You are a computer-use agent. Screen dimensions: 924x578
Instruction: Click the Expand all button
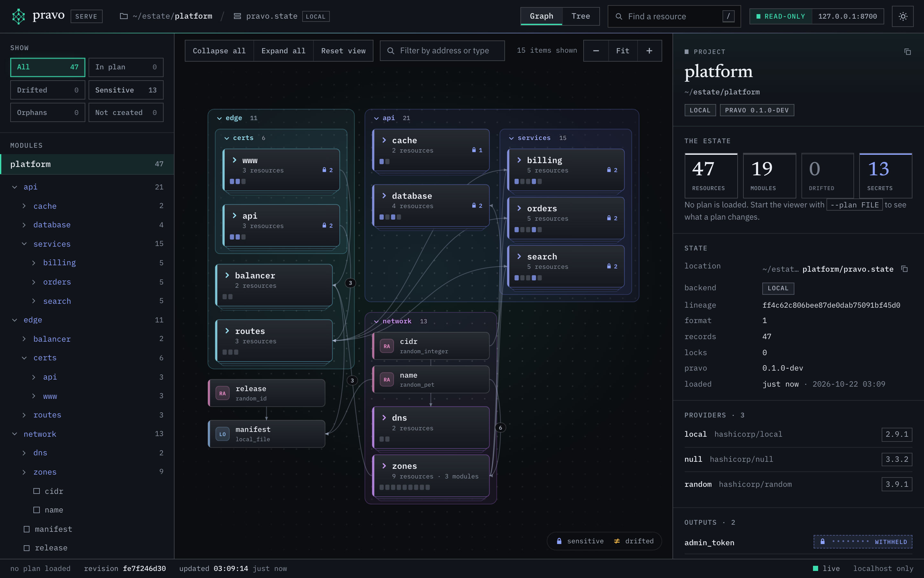coord(283,51)
